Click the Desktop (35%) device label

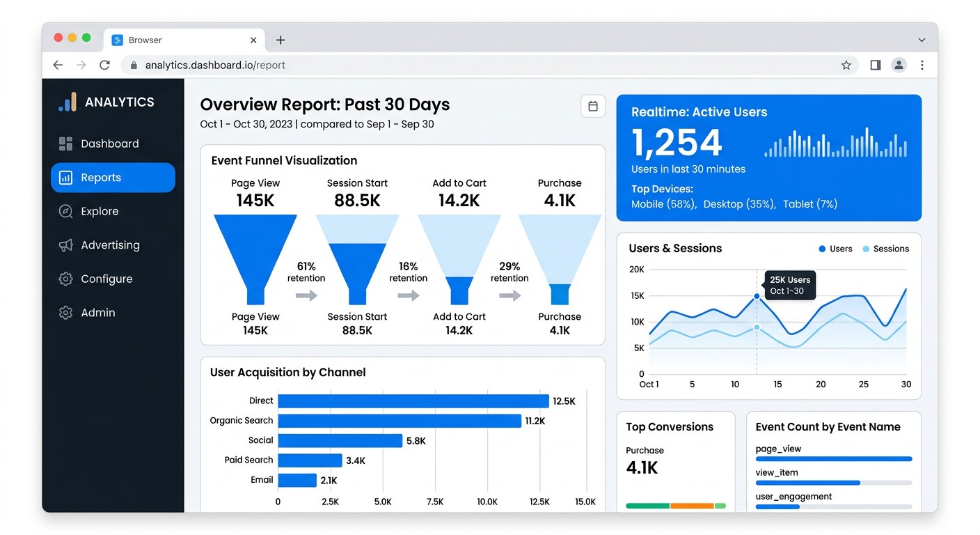pos(740,204)
